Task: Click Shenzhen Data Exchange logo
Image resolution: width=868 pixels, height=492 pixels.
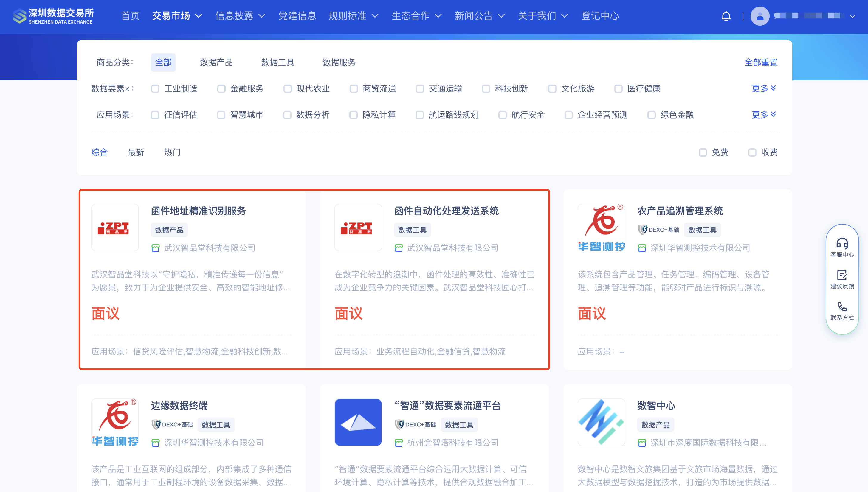Action: tap(53, 16)
